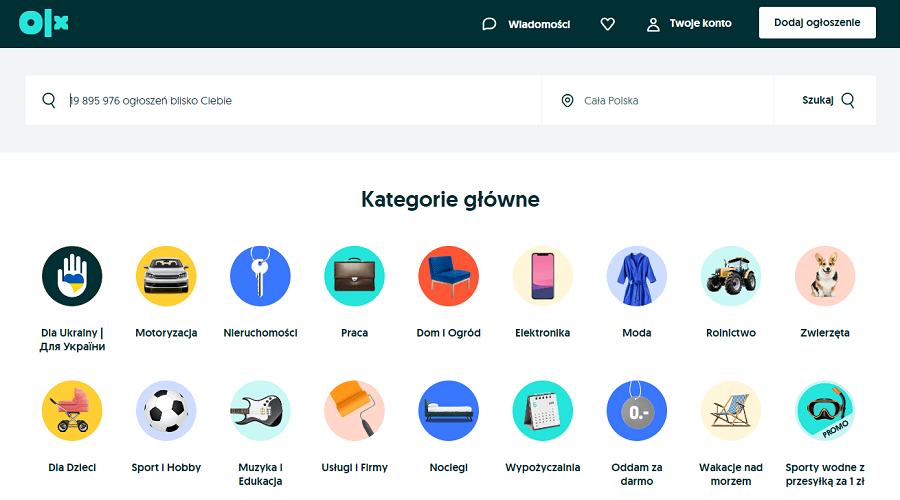The image size is (900, 500).
Task: Open Dom i Ogród armchair icon
Action: 449,276
